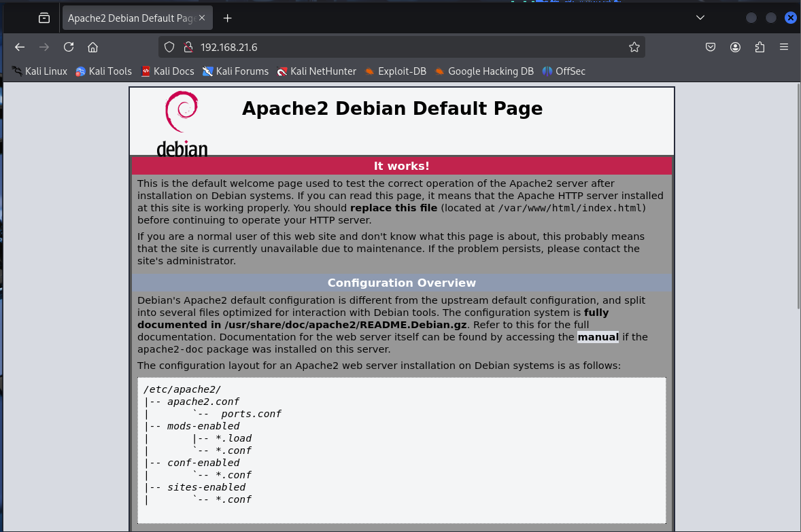The image size is (801, 532).
Task: Follow the highlighted manual link
Action: pyautogui.click(x=598, y=337)
